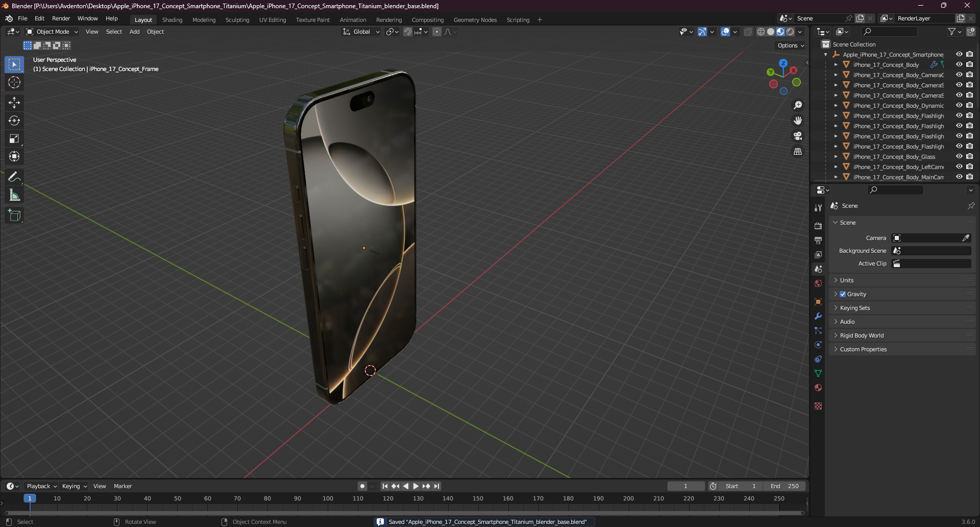980x527 pixels.
Task: Expand iPhone_17_Concept_Body_LeftCam tree row
Action: pyautogui.click(x=836, y=167)
